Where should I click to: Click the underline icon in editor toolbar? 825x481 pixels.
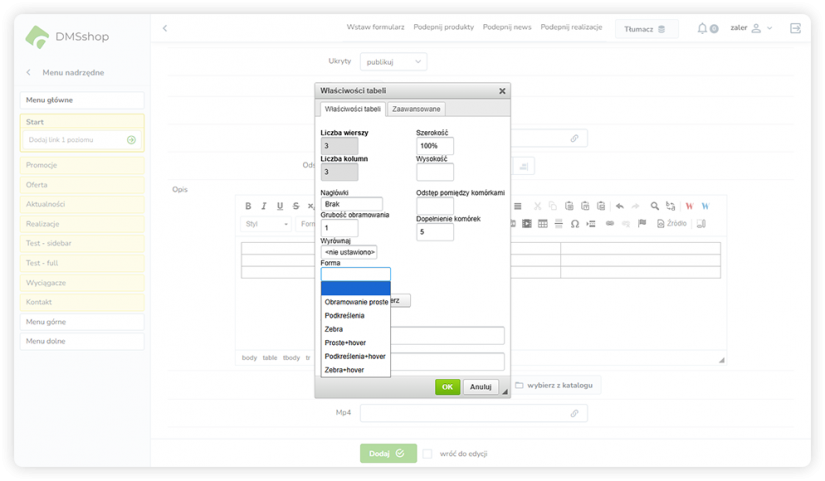281,206
